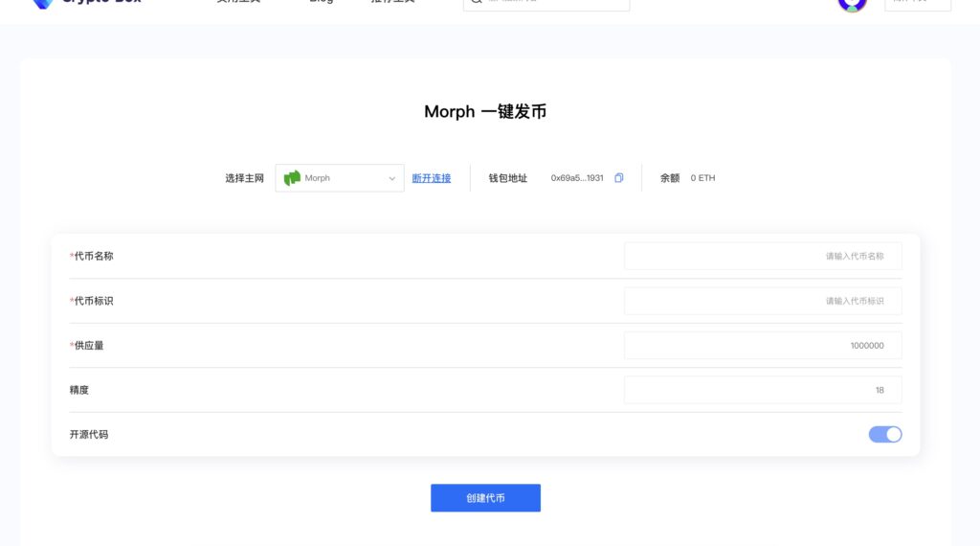Click the 精度 label text
The height and width of the screenshot is (546, 980).
point(78,390)
